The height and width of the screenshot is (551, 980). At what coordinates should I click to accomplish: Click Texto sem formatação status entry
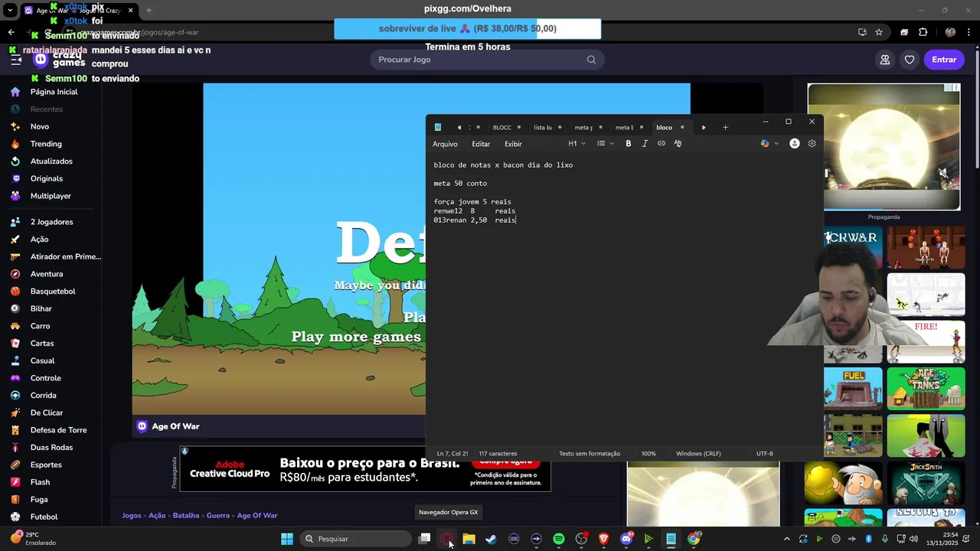tap(590, 454)
